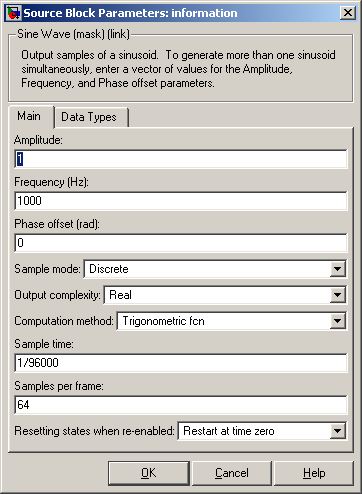Screen dimensions: 362x494
Task: Close the Source Block Parameters dialog
Action: (348, 13)
